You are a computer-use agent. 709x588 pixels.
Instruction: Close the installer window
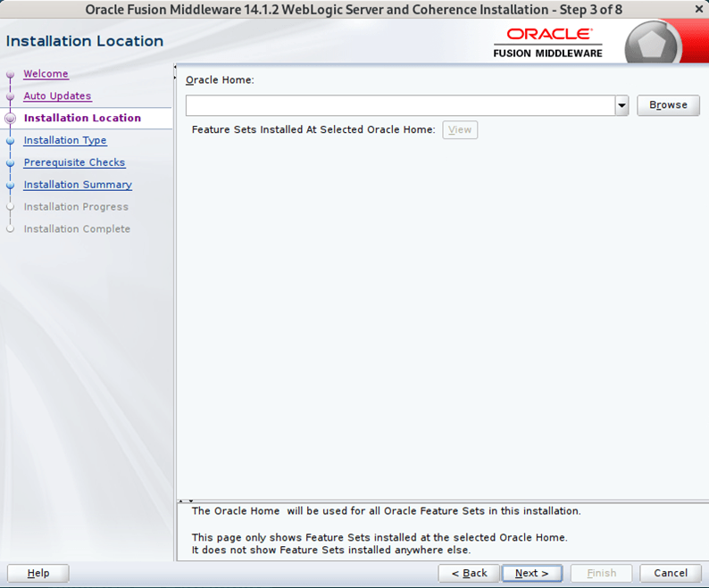tap(698, 9)
